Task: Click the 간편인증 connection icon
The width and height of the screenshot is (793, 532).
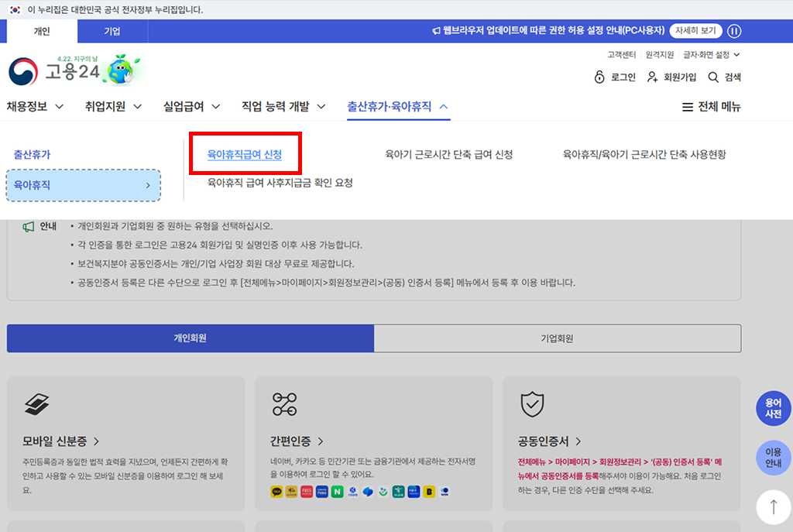Action: coord(285,404)
